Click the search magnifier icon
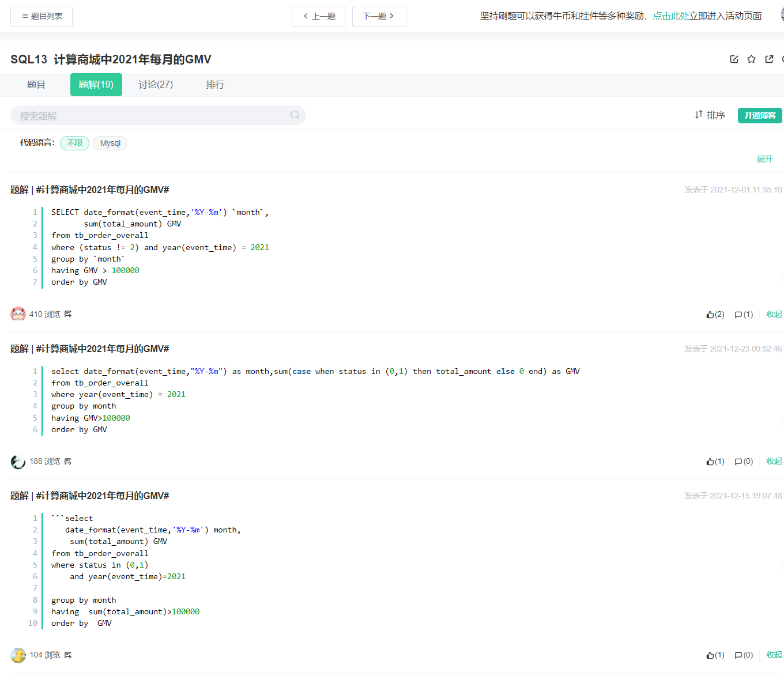Screen dimensions: 784x680 295,115
